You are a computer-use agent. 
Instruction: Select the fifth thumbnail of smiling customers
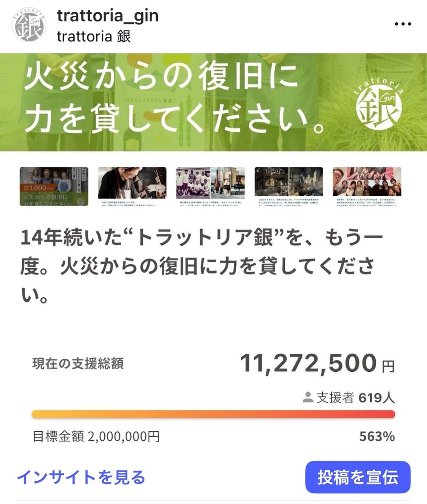(x=367, y=187)
